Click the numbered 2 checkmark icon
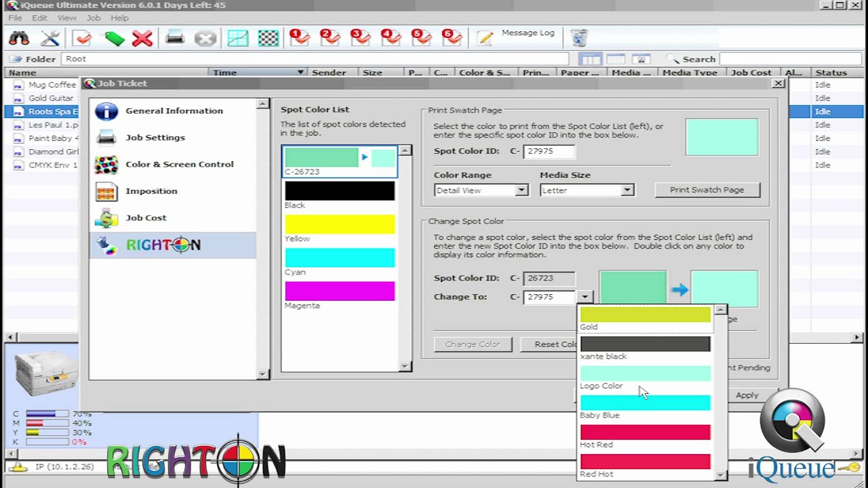Viewport: 868px width, 488px height. point(330,38)
